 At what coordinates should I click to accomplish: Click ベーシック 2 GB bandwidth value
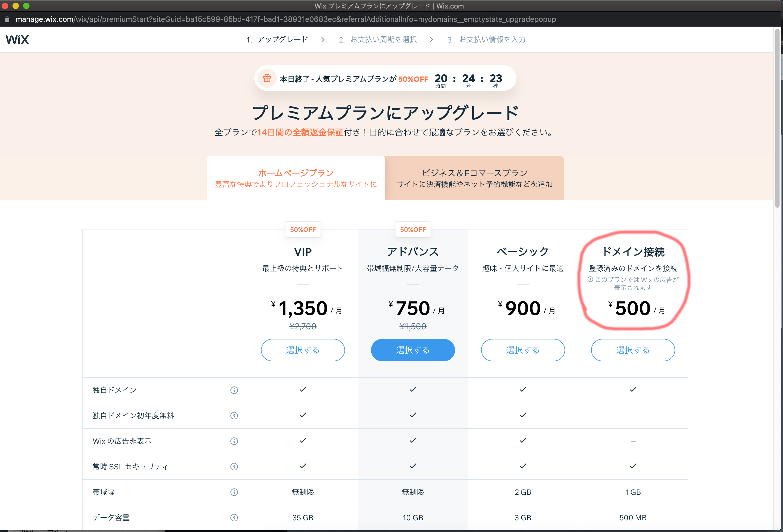coord(523,492)
